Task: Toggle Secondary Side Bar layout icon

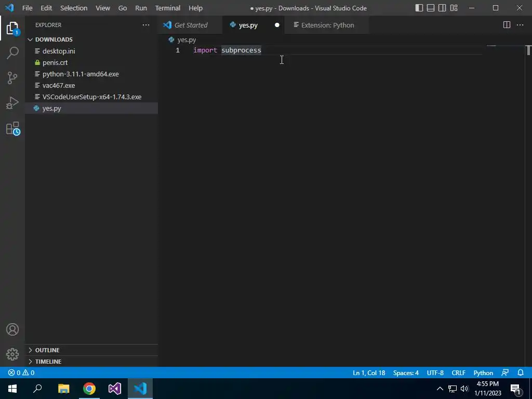Action: pos(442,8)
